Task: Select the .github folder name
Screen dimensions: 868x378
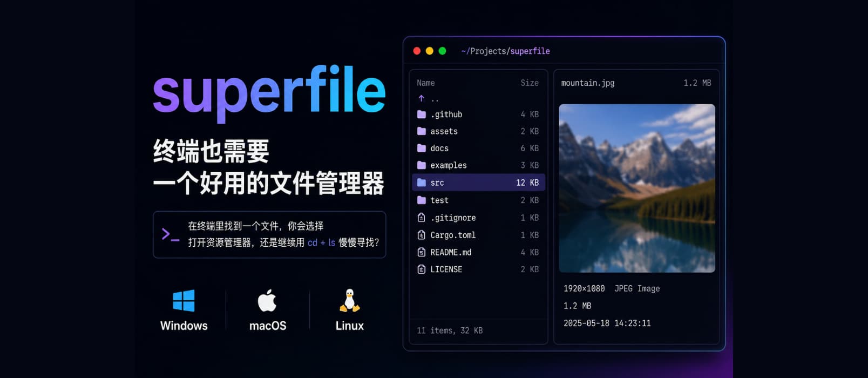Action: coord(446,114)
